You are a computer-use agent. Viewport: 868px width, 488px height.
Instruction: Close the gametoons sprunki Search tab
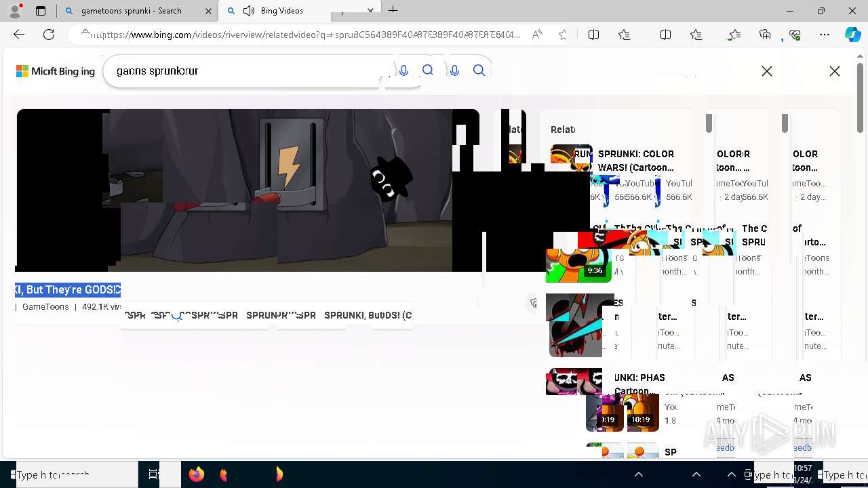pyautogui.click(x=209, y=11)
